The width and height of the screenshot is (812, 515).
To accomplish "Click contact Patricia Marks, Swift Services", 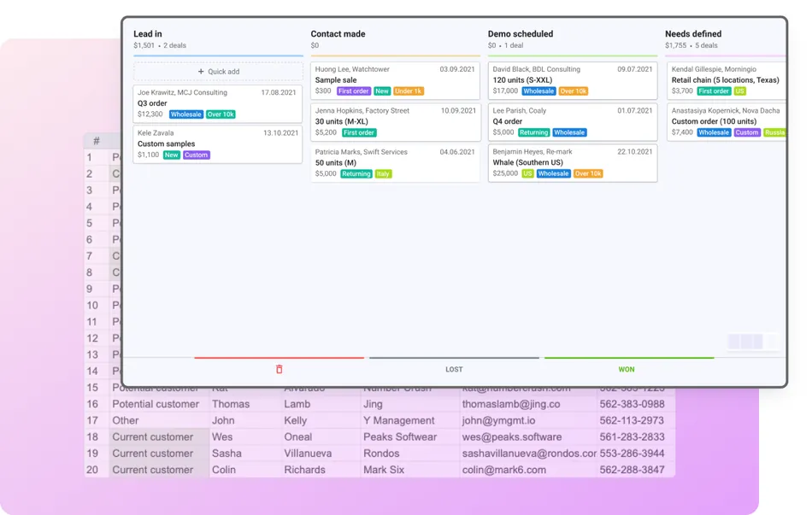I will 361,152.
